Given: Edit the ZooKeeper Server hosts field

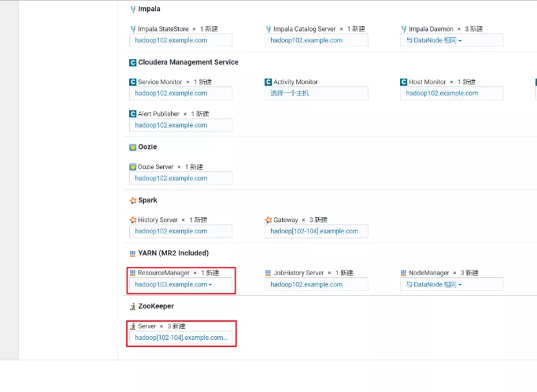Looking at the screenshot, I should click(181, 338).
